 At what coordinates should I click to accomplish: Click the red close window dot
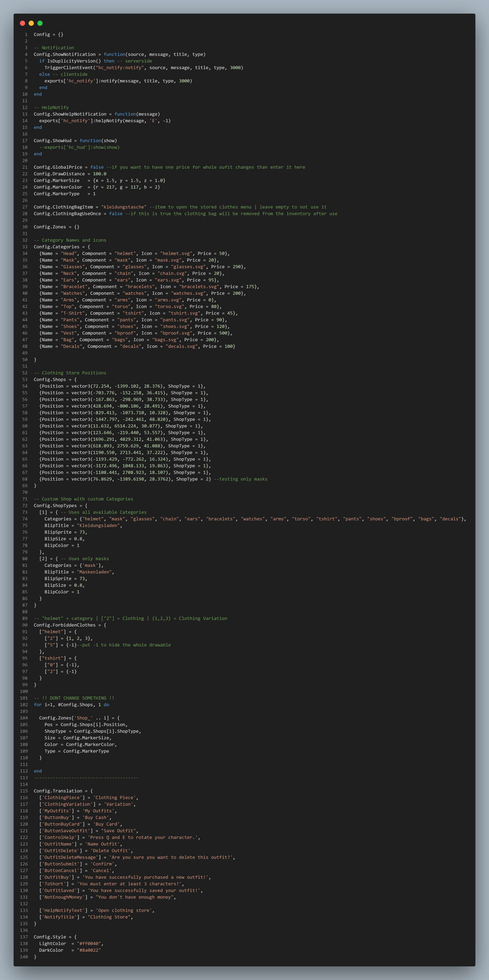22,23
